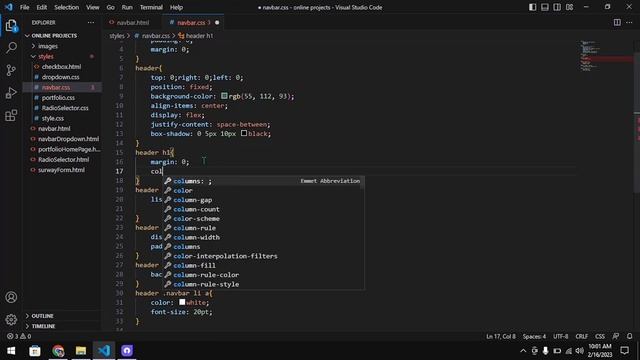Open the Manage gear icon

pyautogui.click(x=11, y=319)
